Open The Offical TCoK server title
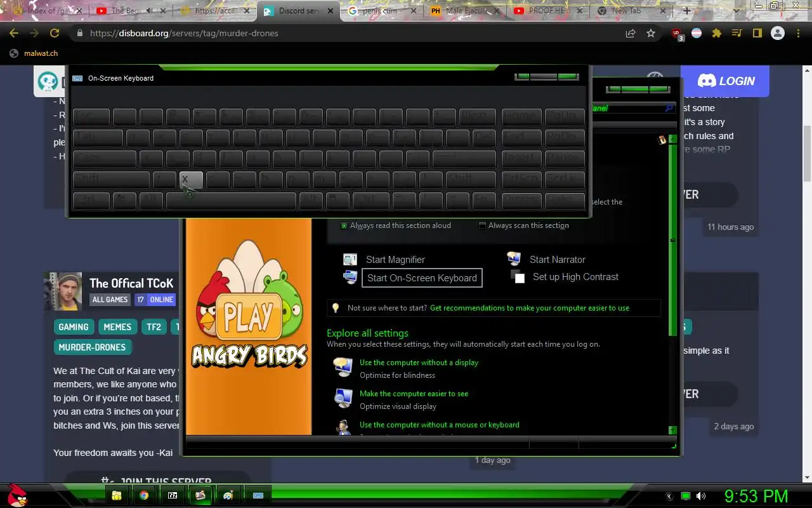The width and height of the screenshot is (812, 508). [x=131, y=283]
